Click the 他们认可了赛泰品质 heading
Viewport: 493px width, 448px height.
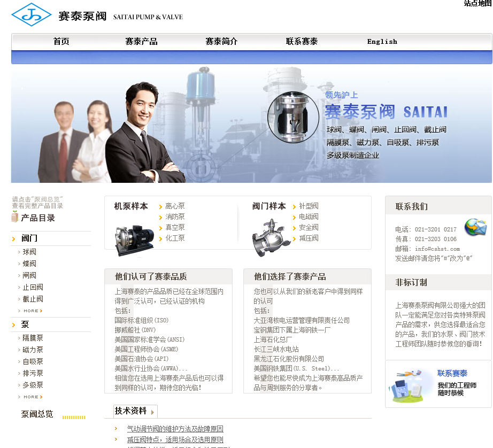151,277
